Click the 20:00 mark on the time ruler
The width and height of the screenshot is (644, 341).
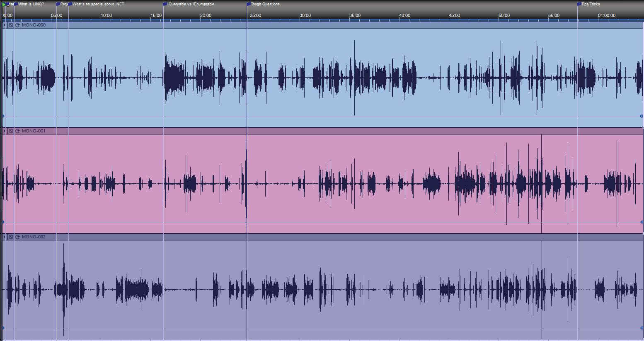point(206,15)
